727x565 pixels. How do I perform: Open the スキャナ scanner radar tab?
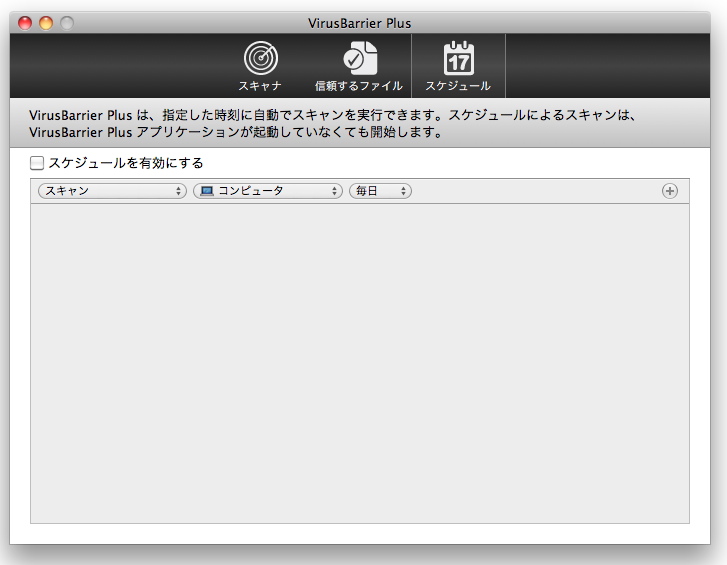[260, 66]
